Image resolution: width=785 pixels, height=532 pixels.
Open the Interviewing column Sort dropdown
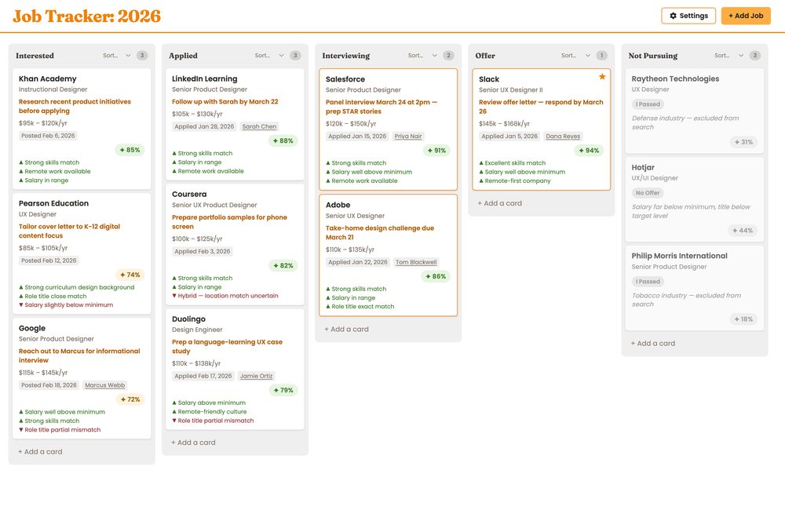[422, 56]
